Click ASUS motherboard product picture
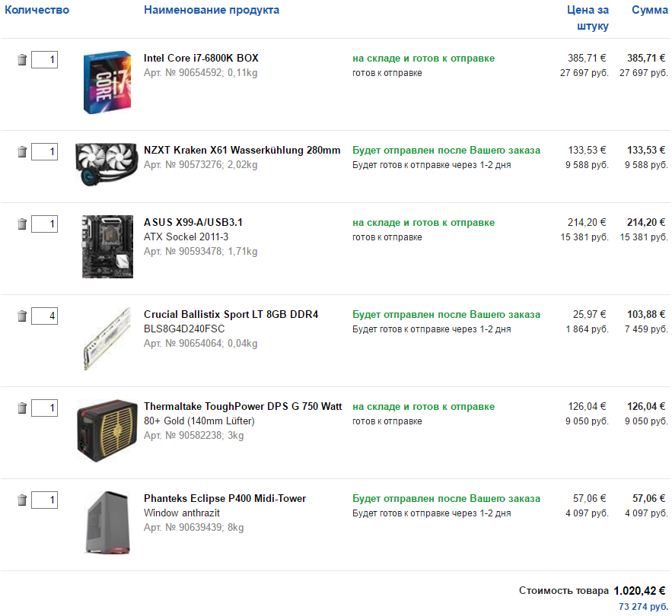The width and height of the screenshot is (672, 616). tap(107, 246)
